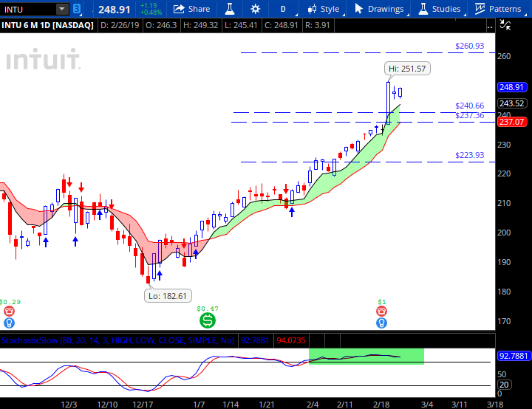This screenshot has width=532, height=409.
Task: Click the crossed-arrows tool icon beside the chart header
Action: tap(505, 25)
